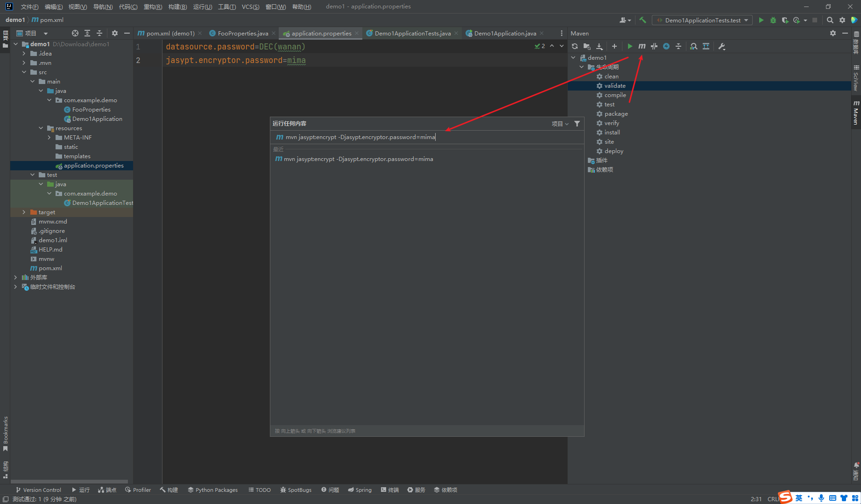Open SpotBugs tool window
861x504 pixels.
coord(296,490)
